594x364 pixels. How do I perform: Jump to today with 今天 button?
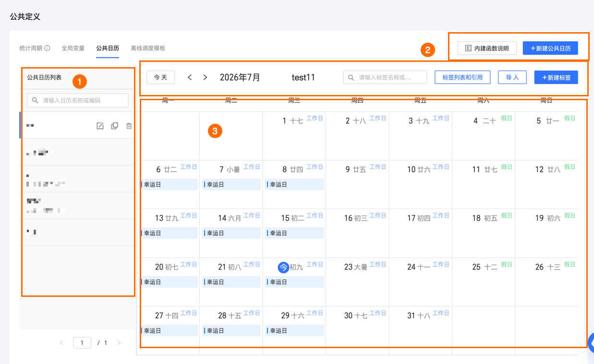point(160,77)
